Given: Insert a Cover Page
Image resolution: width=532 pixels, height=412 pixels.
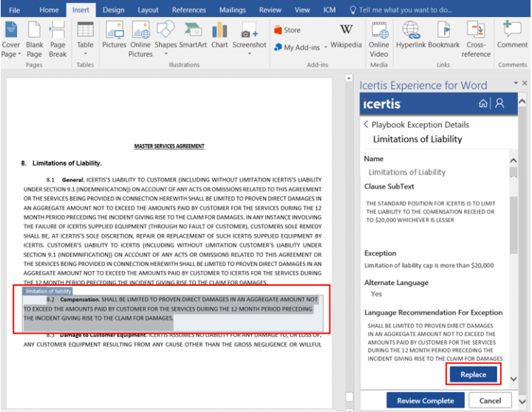Looking at the screenshot, I should coord(11,39).
